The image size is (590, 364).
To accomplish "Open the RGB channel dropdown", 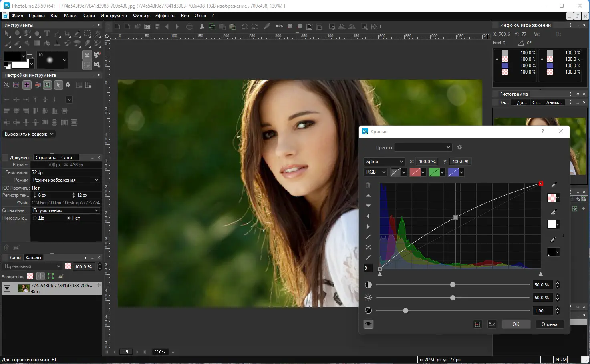I will point(375,172).
